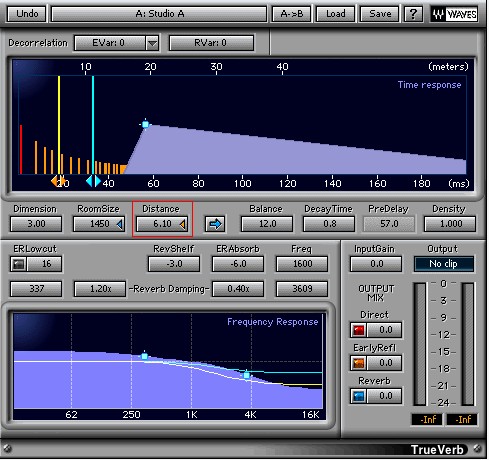Toggle the red Direct mute button
489x460 pixels.
click(359, 330)
